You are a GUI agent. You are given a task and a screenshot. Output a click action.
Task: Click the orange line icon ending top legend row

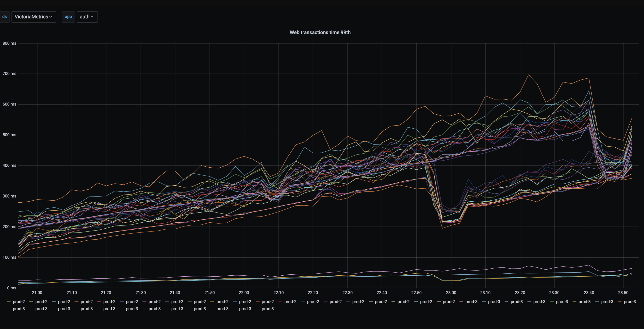pyautogui.click(x=620, y=302)
